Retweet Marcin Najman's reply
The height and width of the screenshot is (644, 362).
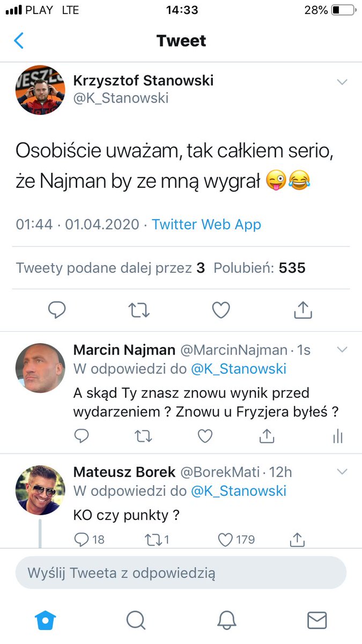(143, 436)
